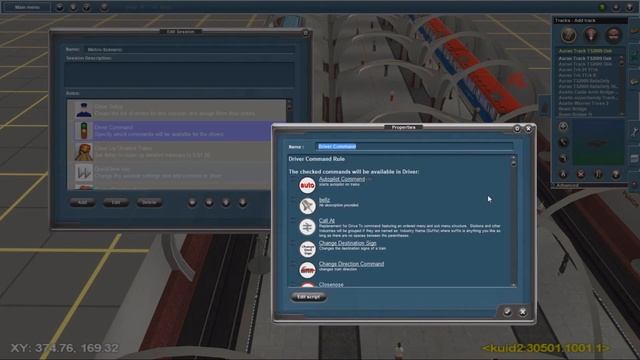Click the Properties command list scrollbar up arrow
Screen dimensions: 640x360
pyautogui.click(x=513, y=157)
